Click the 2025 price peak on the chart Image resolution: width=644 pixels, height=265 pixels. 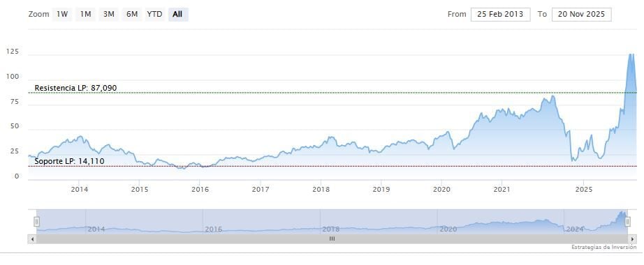(631, 55)
